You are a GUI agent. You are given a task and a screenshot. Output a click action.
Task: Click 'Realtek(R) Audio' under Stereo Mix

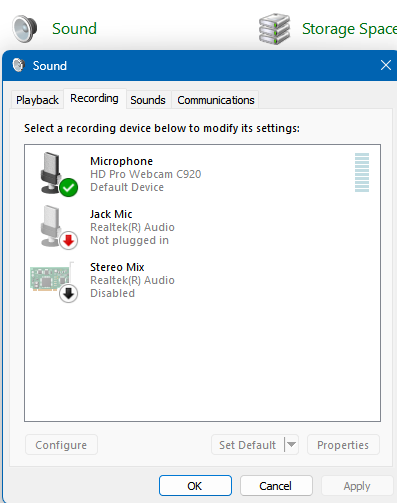[132, 280]
